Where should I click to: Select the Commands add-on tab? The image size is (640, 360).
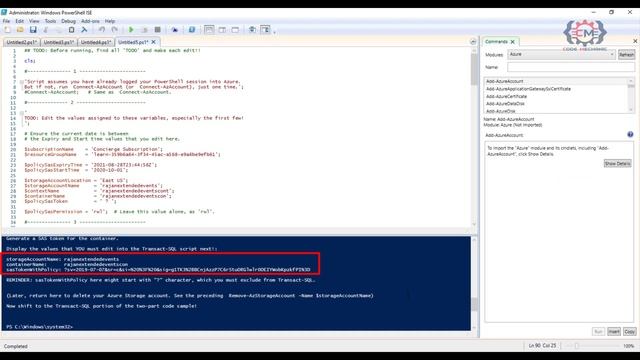496,42
